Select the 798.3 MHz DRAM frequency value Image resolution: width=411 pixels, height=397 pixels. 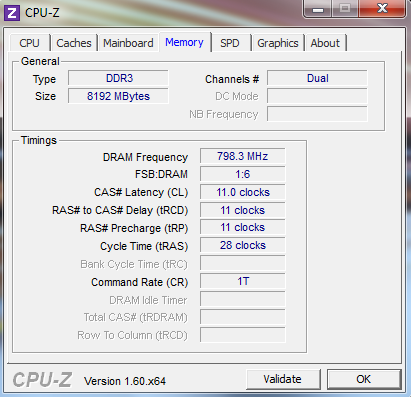point(243,156)
